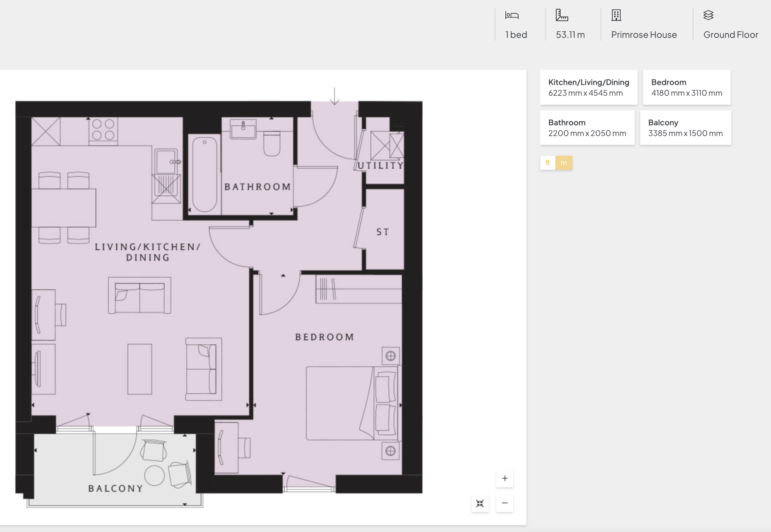Click the Ground Floor label
This screenshot has width=771, height=532.
click(731, 35)
